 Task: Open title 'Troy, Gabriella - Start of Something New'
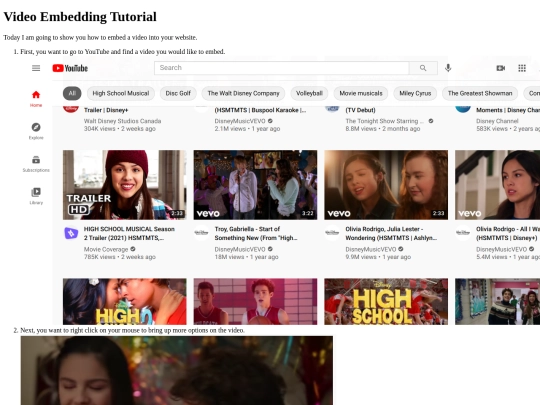256,233
